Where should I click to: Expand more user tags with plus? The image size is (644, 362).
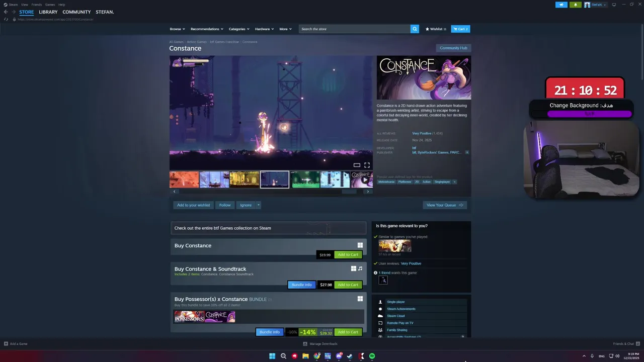point(454,182)
